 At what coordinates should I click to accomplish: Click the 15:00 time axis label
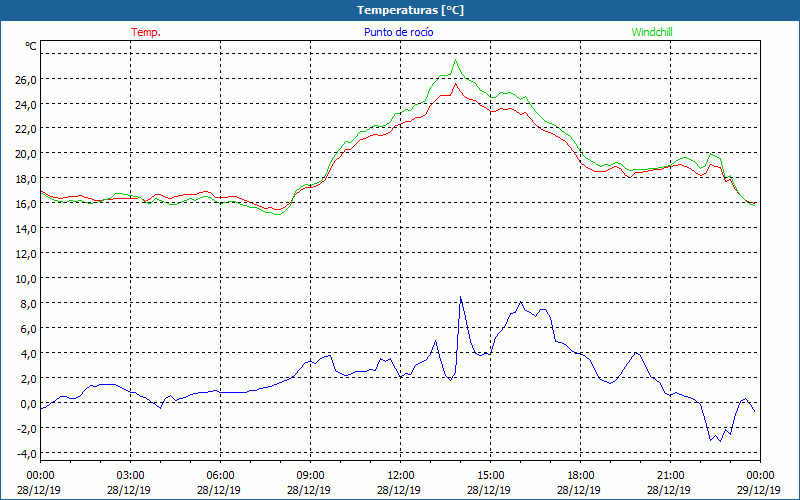click(x=490, y=476)
